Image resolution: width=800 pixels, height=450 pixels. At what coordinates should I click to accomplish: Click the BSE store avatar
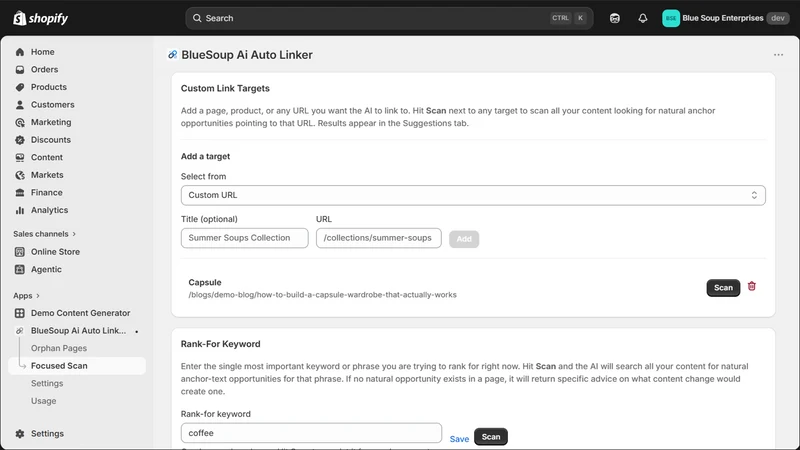point(671,18)
